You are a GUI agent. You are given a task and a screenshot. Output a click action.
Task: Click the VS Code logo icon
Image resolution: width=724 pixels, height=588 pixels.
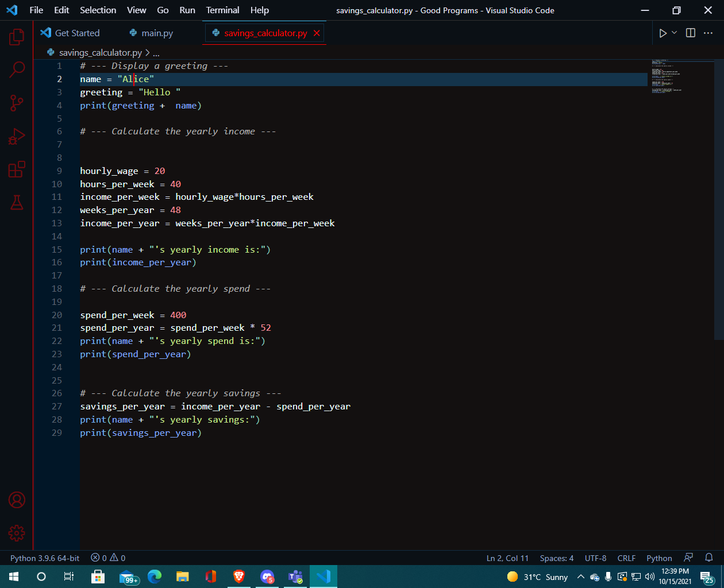[x=11, y=10]
